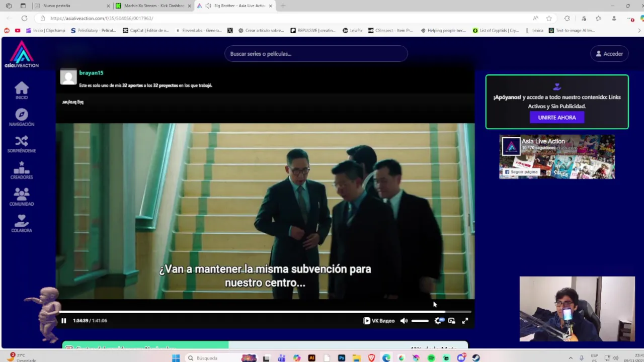Open VK Видео logo link in player
The height and width of the screenshot is (362, 644).
point(379,321)
